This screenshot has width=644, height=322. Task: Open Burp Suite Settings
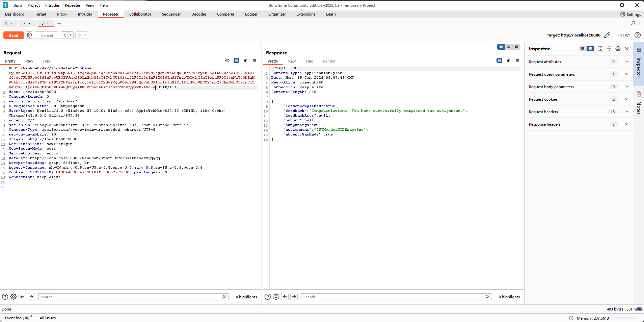(630, 14)
